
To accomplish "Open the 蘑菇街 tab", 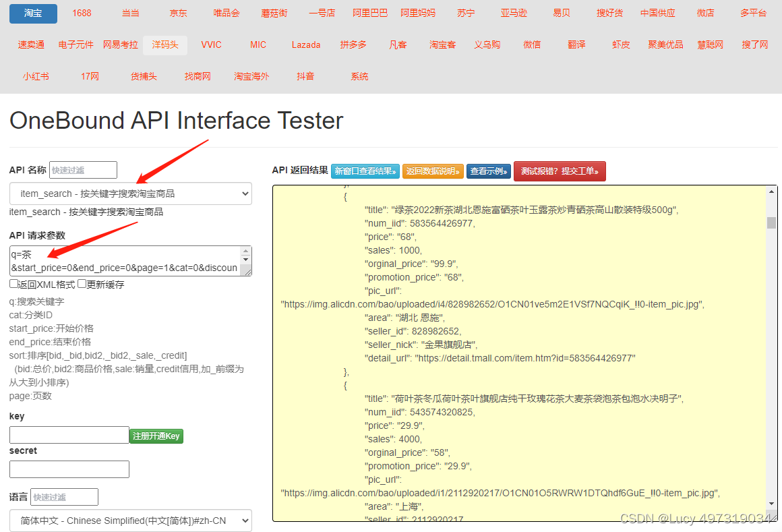I will [274, 13].
